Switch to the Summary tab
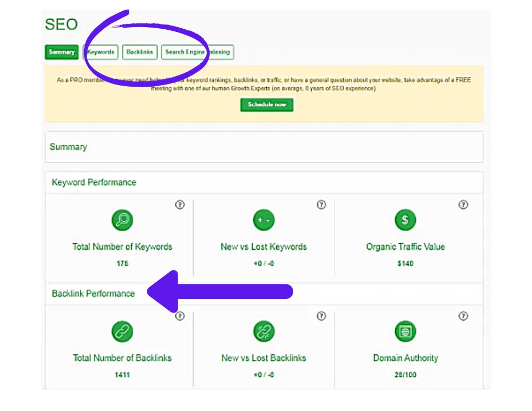 (61, 52)
